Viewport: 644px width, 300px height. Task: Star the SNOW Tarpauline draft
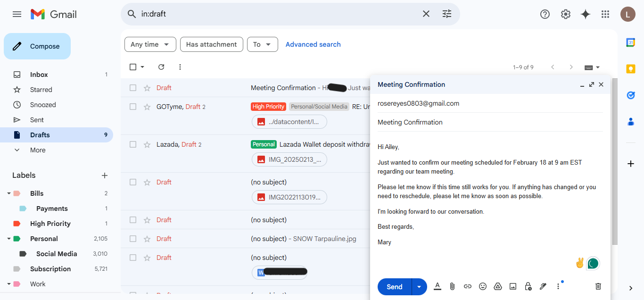click(147, 239)
